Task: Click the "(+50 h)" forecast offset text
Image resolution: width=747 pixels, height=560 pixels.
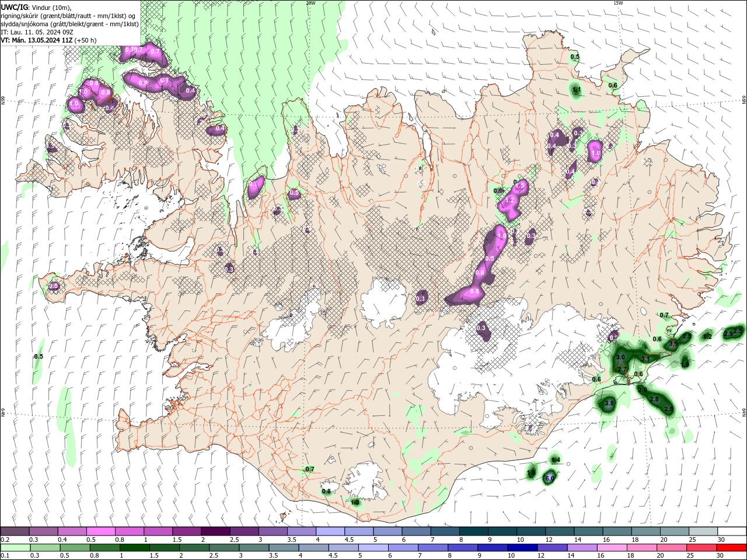Action: (86, 40)
